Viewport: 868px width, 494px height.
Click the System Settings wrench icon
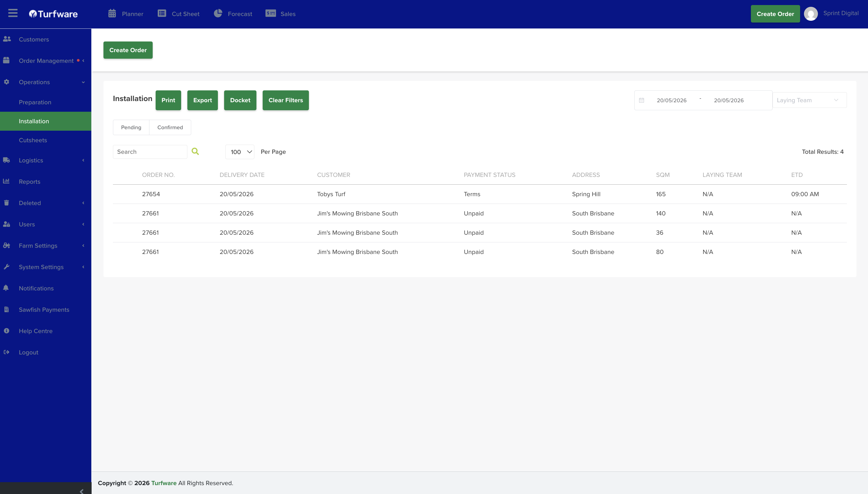[7, 267]
